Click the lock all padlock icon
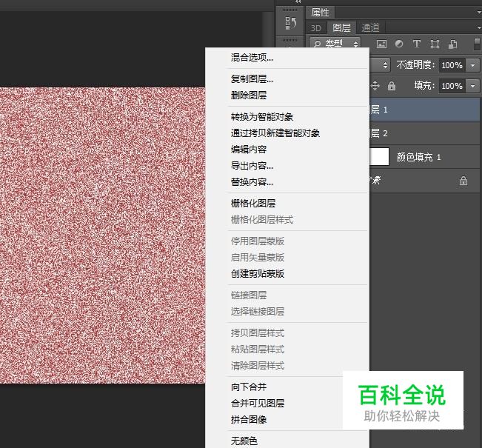Image resolution: width=482 pixels, height=448 pixels. [392, 86]
